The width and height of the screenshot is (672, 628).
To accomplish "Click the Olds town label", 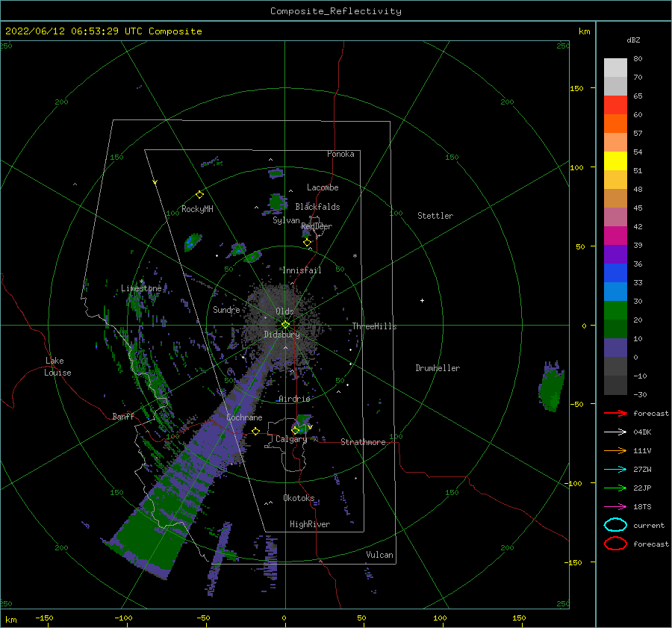I will coord(284,311).
